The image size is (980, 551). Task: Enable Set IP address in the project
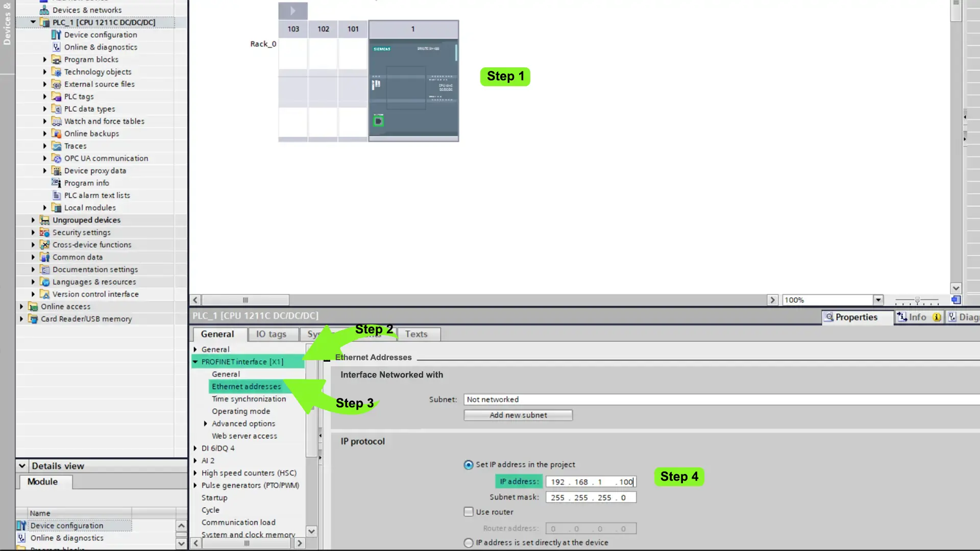point(469,464)
